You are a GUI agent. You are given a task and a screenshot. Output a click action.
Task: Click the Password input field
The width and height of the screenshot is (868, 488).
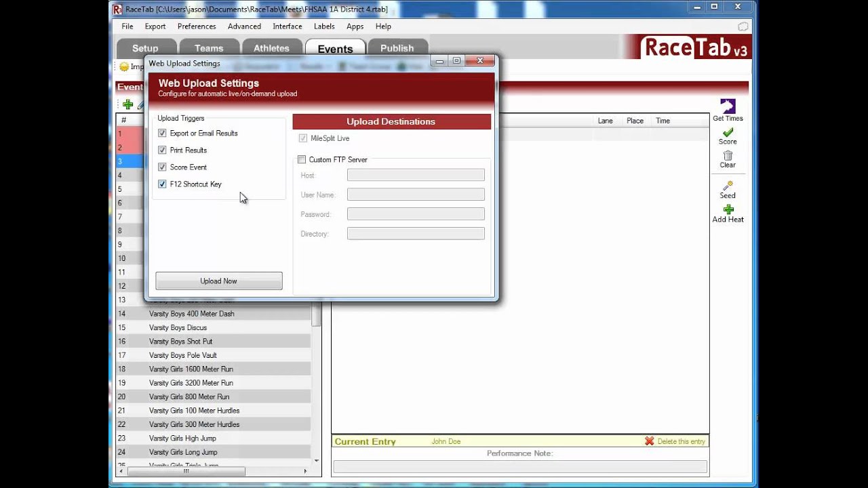click(416, 214)
